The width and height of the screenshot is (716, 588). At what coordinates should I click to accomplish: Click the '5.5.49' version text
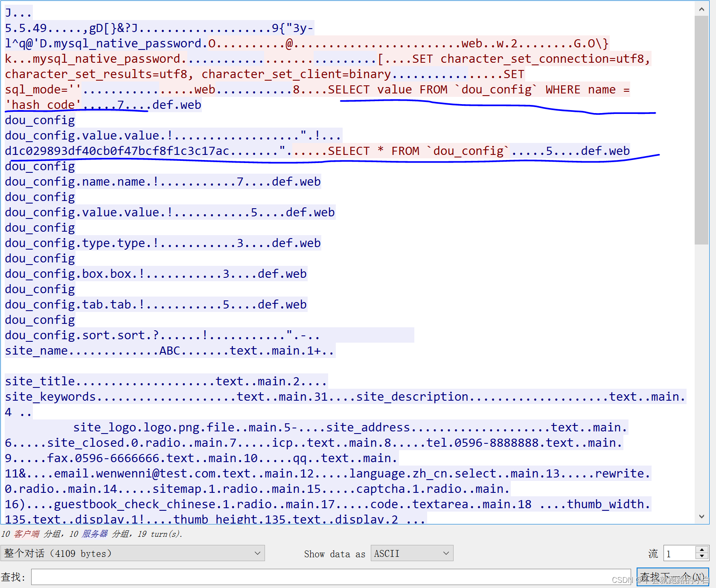pyautogui.click(x=26, y=28)
